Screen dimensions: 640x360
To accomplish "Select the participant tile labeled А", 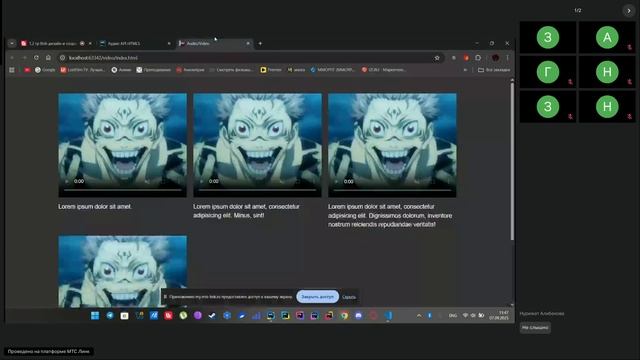I will 607,38.
